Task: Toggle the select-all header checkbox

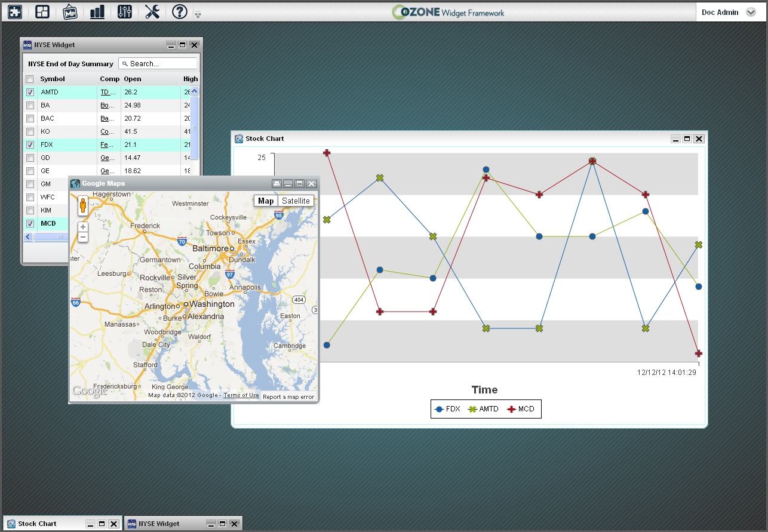Action: click(x=30, y=79)
